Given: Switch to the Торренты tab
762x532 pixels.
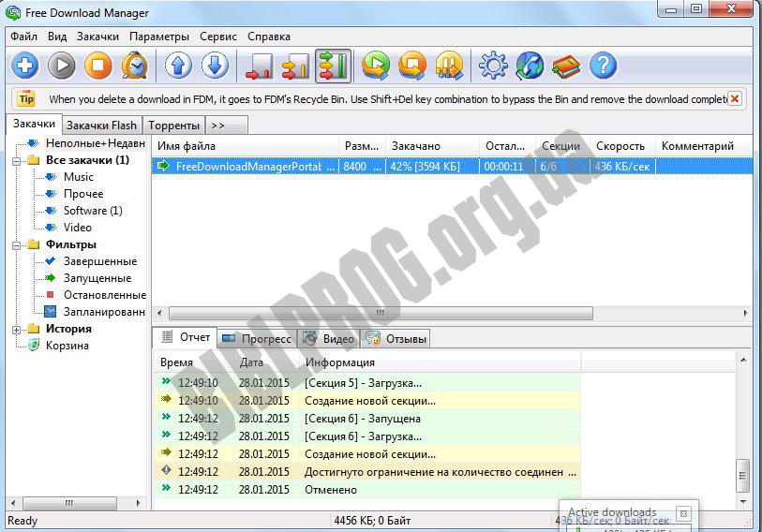Looking at the screenshot, I should (x=173, y=126).
